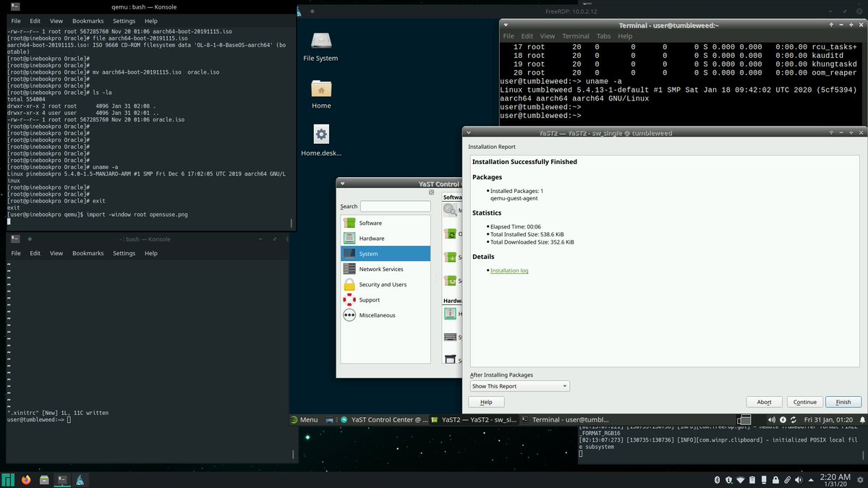868x488 pixels.
Task: Open YaST2 report window menu arrow
Action: pyautogui.click(x=469, y=132)
